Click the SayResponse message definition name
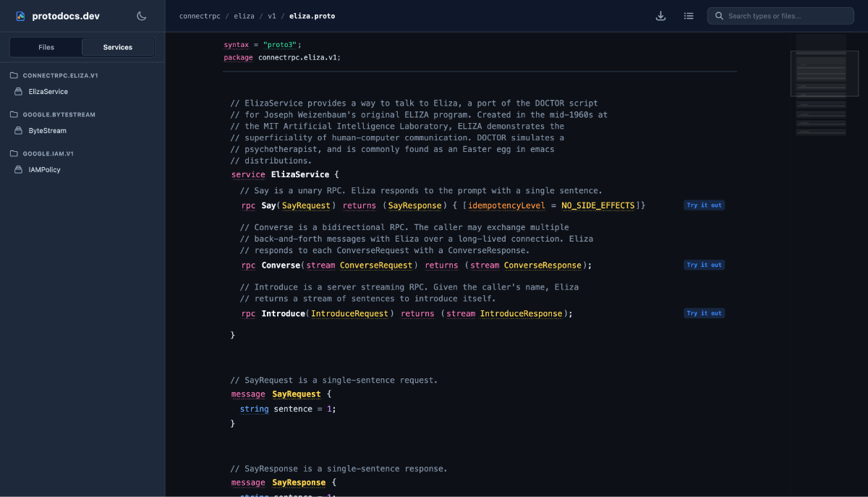 pyautogui.click(x=299, y=483)
